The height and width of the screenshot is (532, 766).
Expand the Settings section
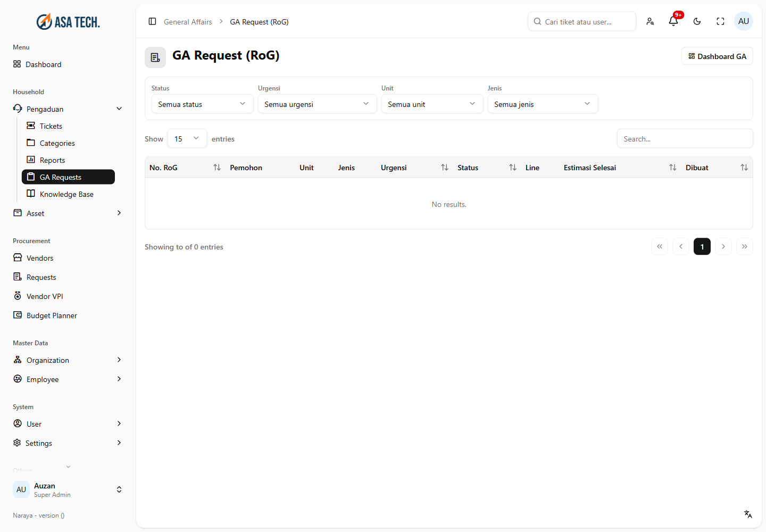(x=68, y=443)
